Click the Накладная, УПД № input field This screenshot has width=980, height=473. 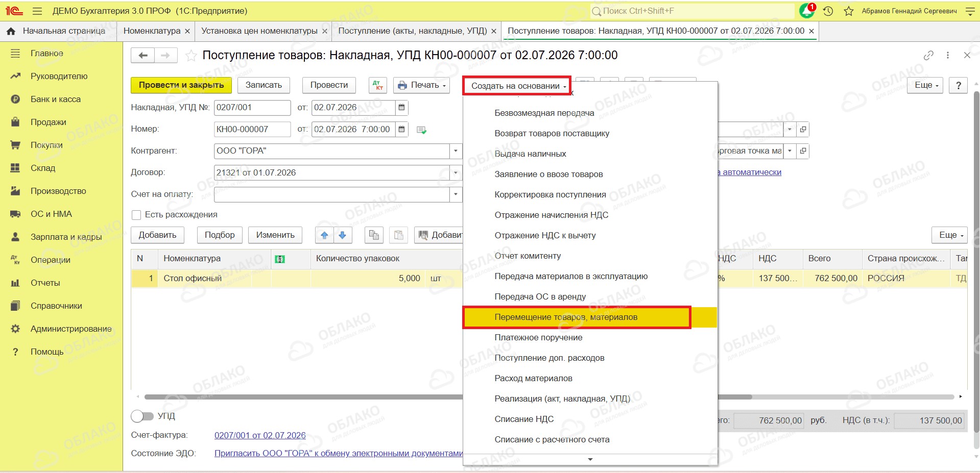(x=252, y=108)
